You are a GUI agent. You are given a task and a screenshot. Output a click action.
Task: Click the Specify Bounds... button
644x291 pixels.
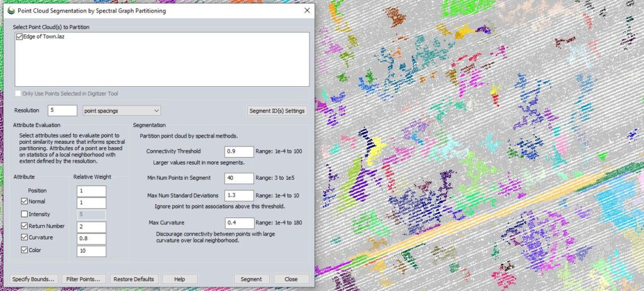pyautogui.click(x=33, y=279)
